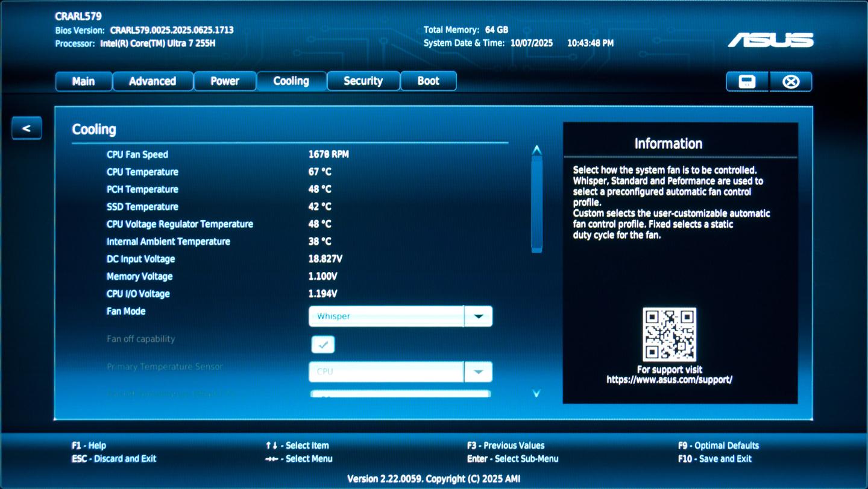The image size is (868, 489).
Task: Click the Cooling list scrollbar thumb
Action: pyautogui.click(x=536, y=204)
